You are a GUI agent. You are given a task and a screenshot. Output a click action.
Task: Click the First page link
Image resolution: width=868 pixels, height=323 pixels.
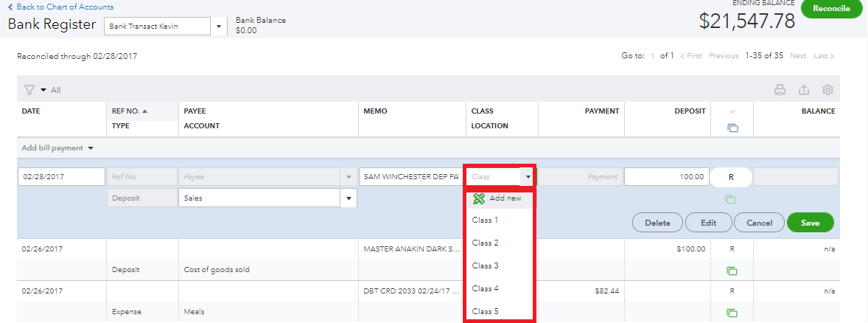[691, 56]
